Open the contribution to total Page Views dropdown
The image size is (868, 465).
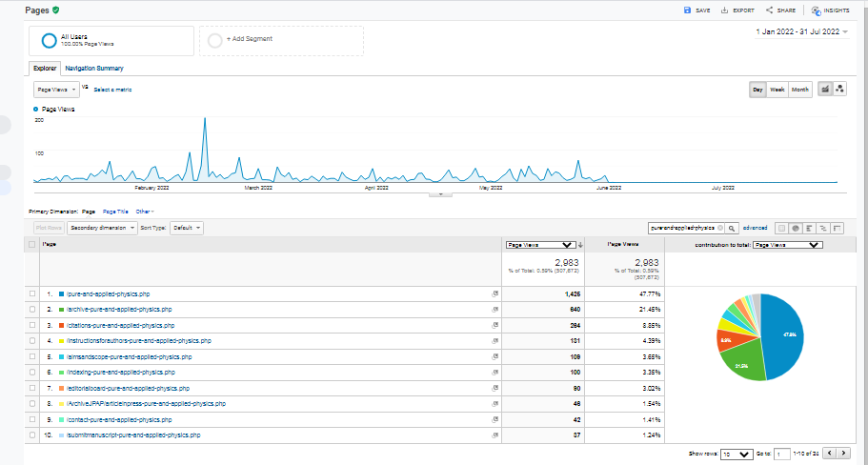point(786,245)
